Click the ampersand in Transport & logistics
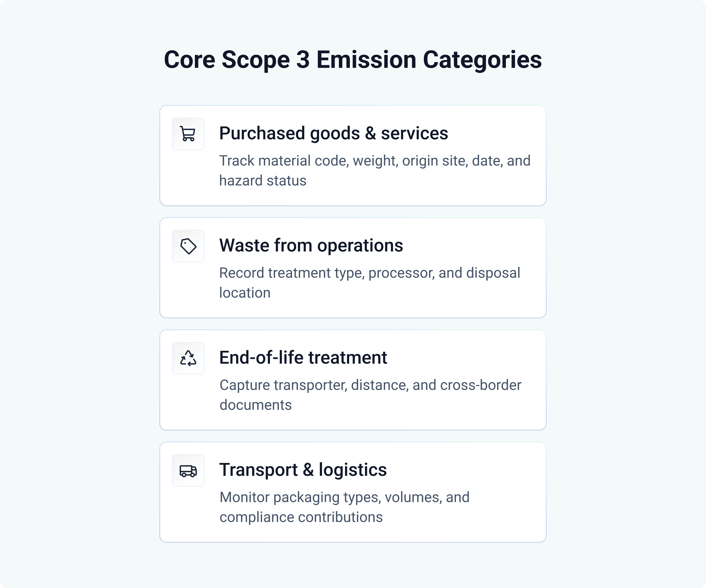This screenshot has width=706, height=588. coord(308,470)
